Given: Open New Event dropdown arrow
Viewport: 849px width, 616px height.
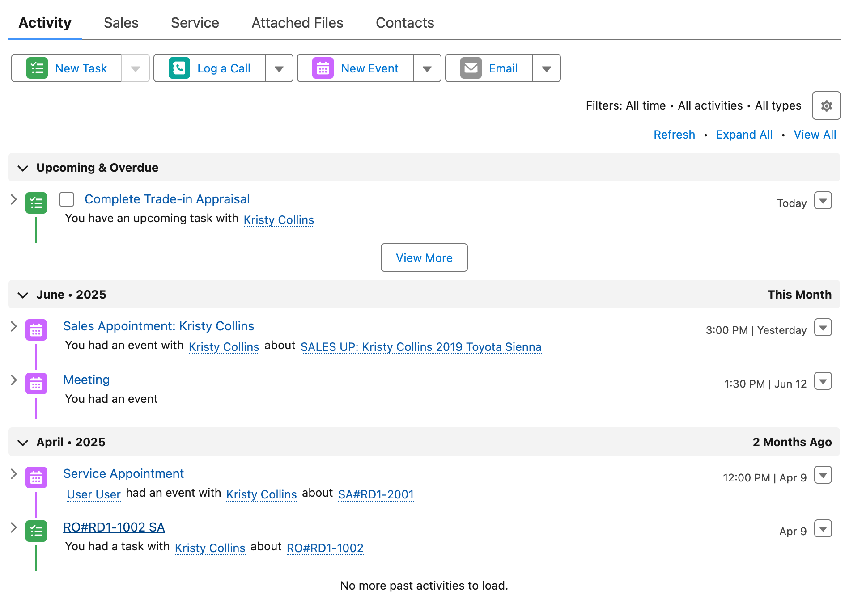Looking at the screenshot, I should click(x=427, y=68).
